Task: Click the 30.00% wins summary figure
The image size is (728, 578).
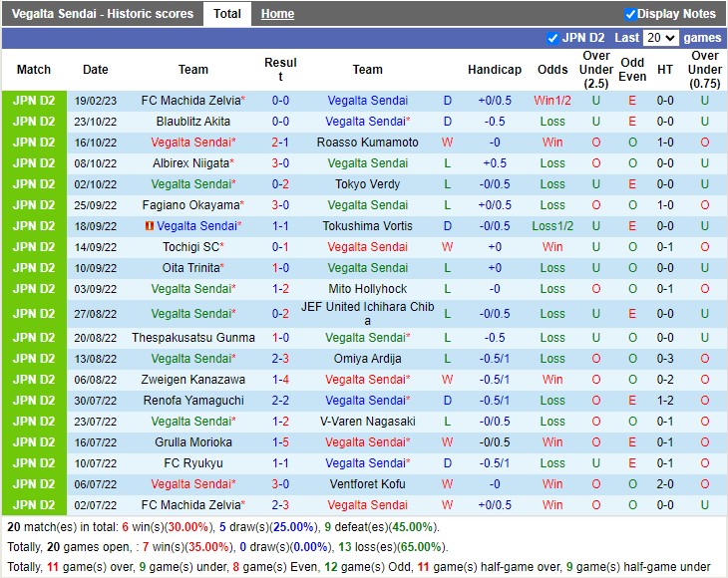Action: point(188,527)
